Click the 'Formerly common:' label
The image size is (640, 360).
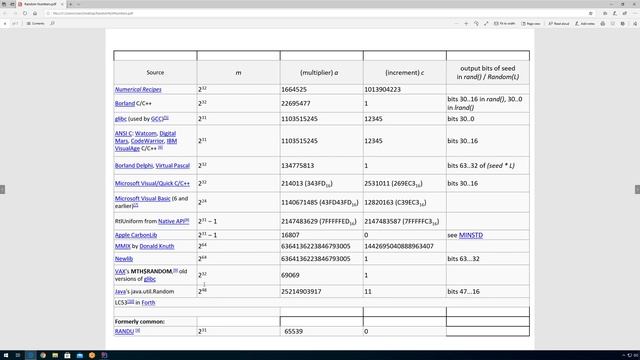pyautogui.click(x=140, y=322)
